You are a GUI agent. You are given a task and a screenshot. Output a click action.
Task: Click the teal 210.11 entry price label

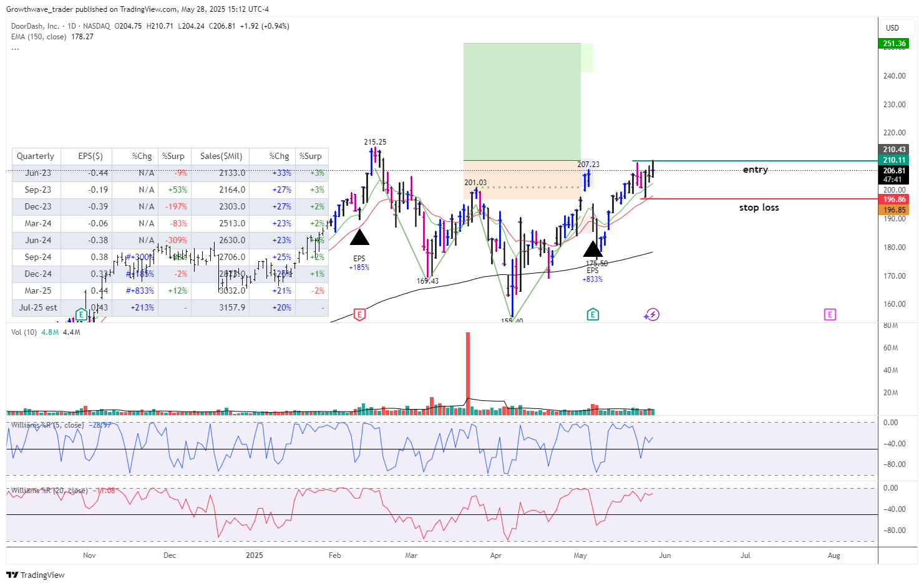tap(894, 160)
